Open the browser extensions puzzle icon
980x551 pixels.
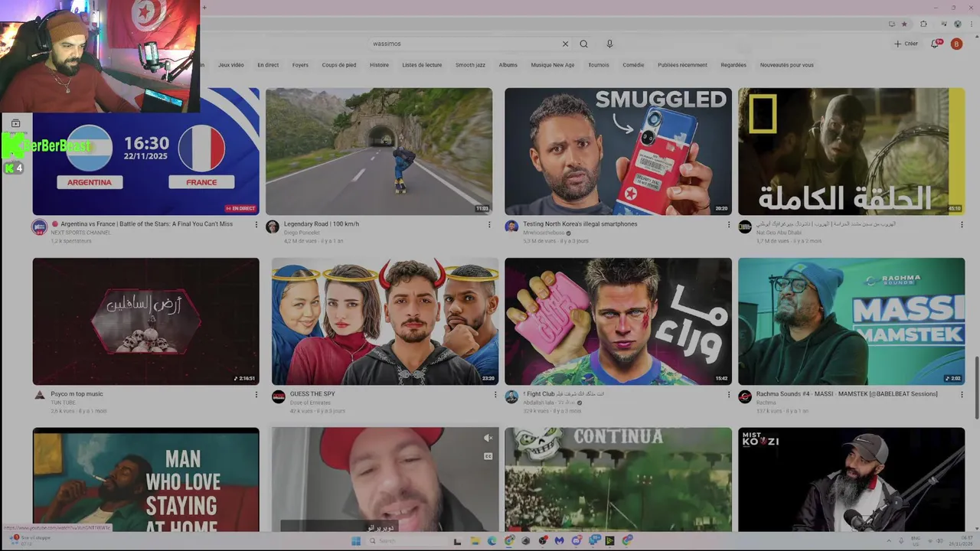923,24
